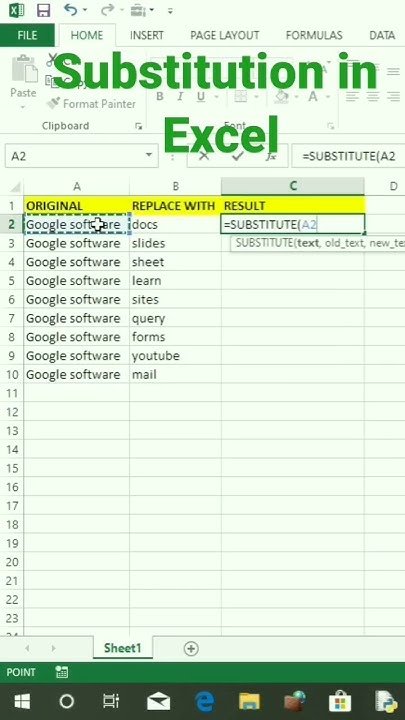Center text horizontally in the cell
Image resolution: width=405 pixels, height=720 pixels.
click(373, 96)
